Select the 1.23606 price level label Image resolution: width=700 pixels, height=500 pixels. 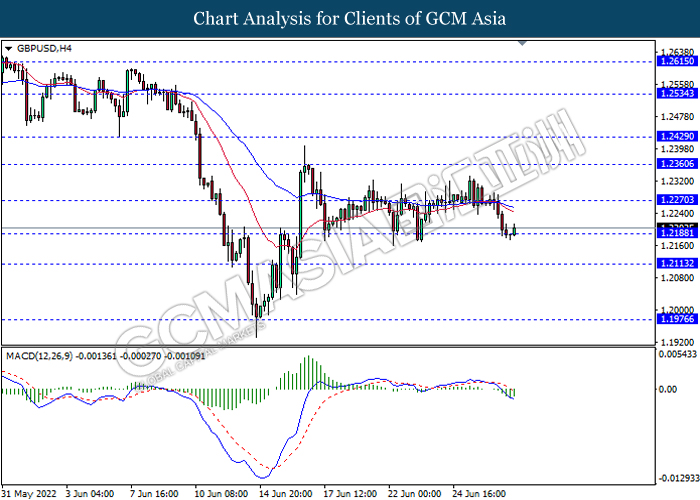(678, 164)
